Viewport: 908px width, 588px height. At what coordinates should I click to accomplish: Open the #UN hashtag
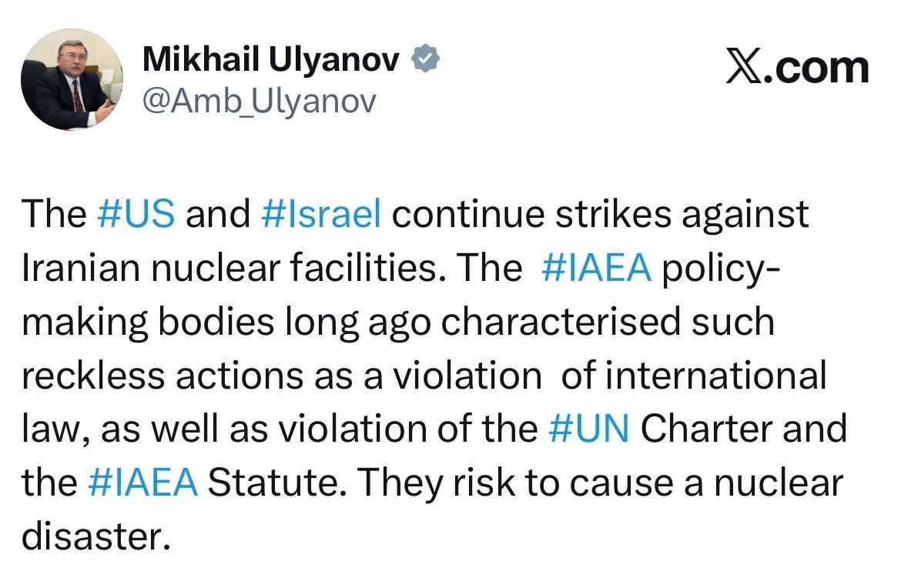[x=589, y=428]
